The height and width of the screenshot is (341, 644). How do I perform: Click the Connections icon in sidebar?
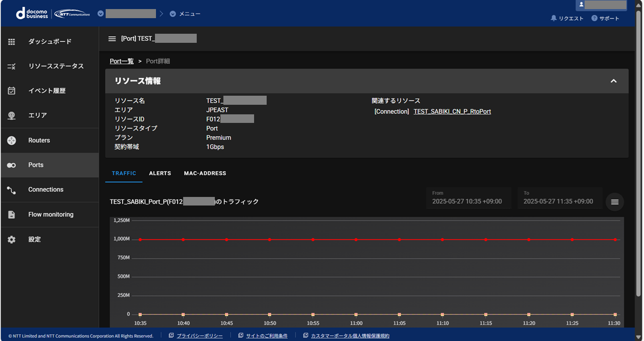click(12, 190)
